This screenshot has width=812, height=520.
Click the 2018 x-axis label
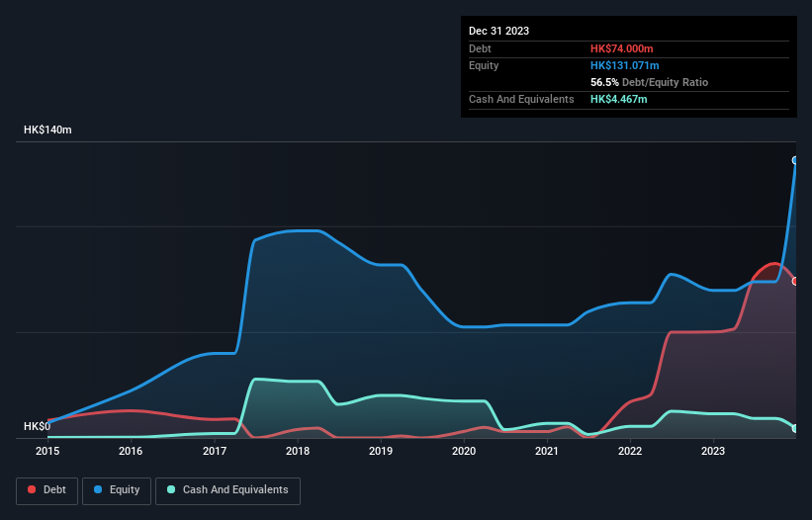[x=298, y=451]
